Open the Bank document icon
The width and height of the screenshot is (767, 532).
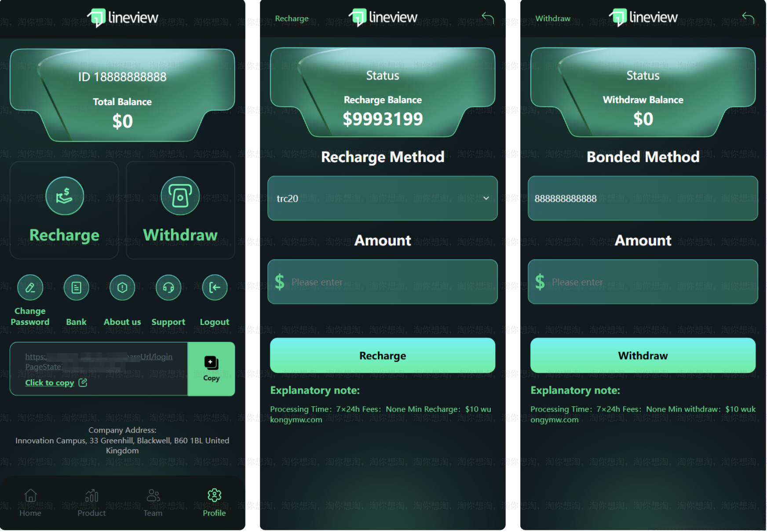pyautogui.click(x=77, y=288)
